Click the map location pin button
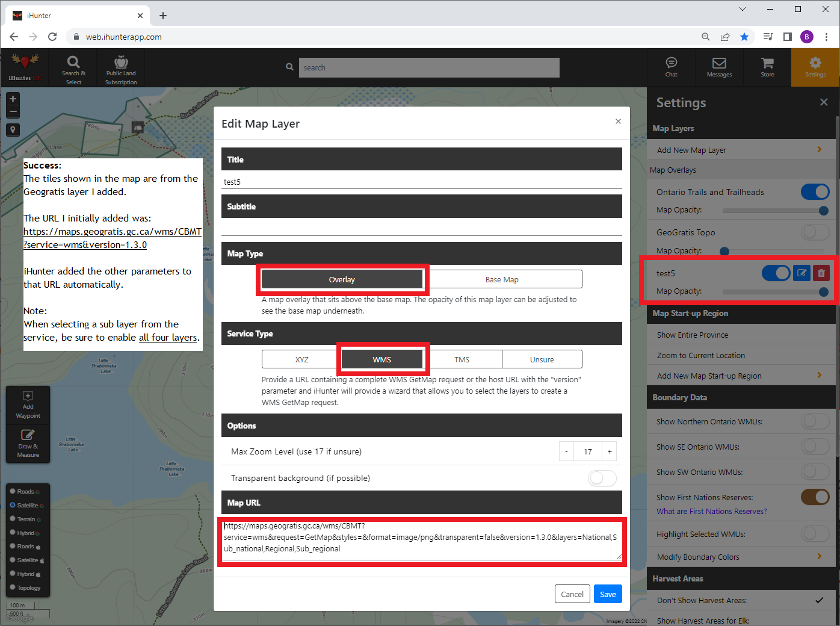The width and height of the screenshot is (840, 626). [13, 130]
